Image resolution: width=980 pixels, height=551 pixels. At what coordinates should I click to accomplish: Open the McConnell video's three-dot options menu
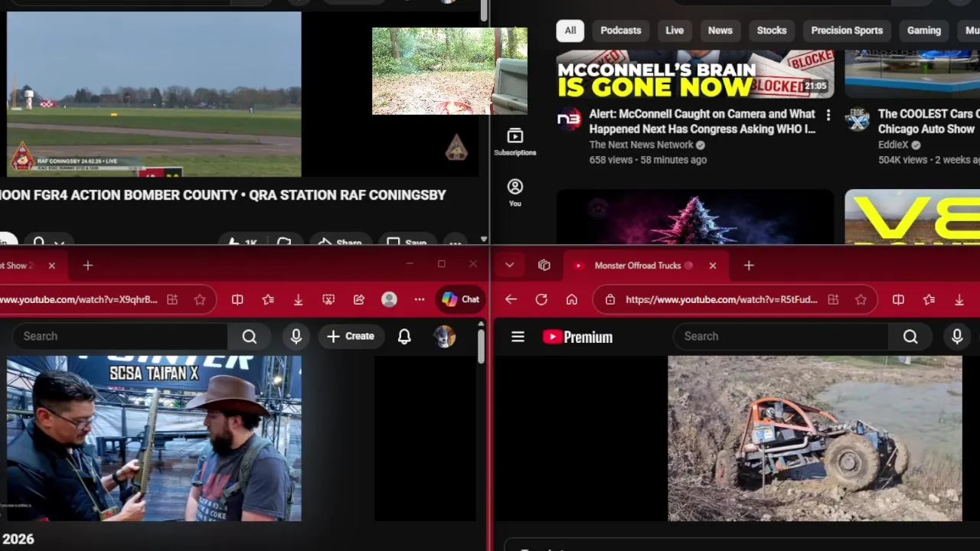[828, 115]
